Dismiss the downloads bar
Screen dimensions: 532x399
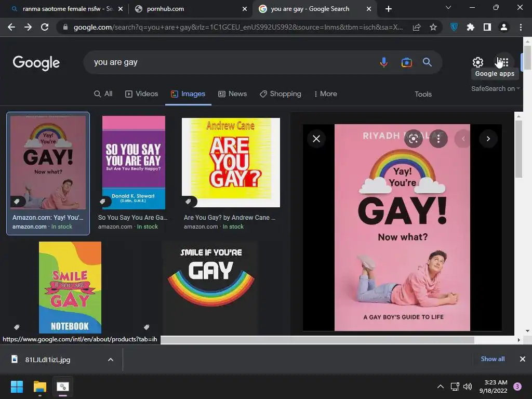523,359
